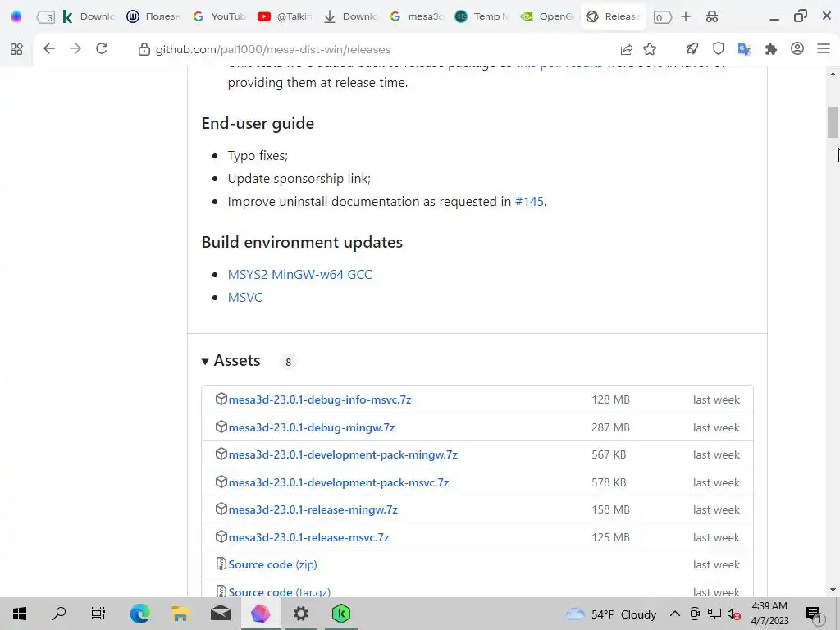Image resolution: width=840 pixels, height=630 pixels.
Task: Select the first Downlo tab with K icon
Action: [x=88, y=16]
